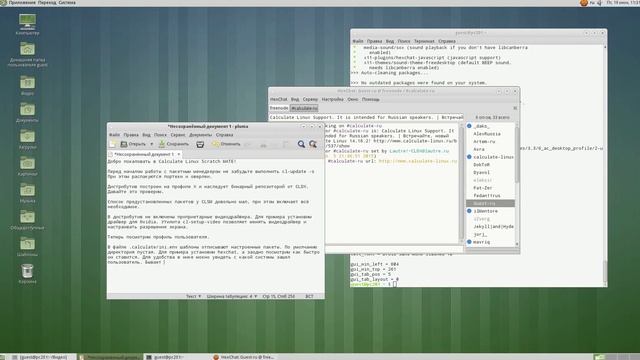Viewport: 640px width, 360px height.
Task: Select the unsaved document tab in pluma
Action: [x=144, y=154]
